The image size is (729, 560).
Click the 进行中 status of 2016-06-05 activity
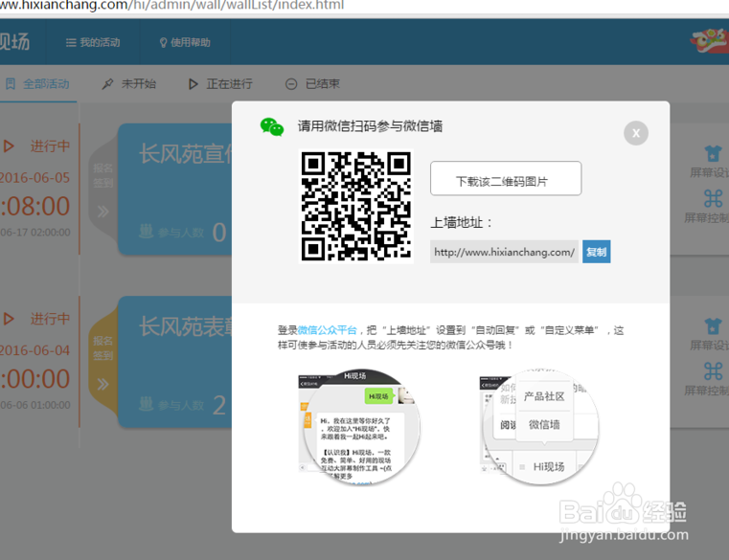pyautogui.click(x=50, y=146)
